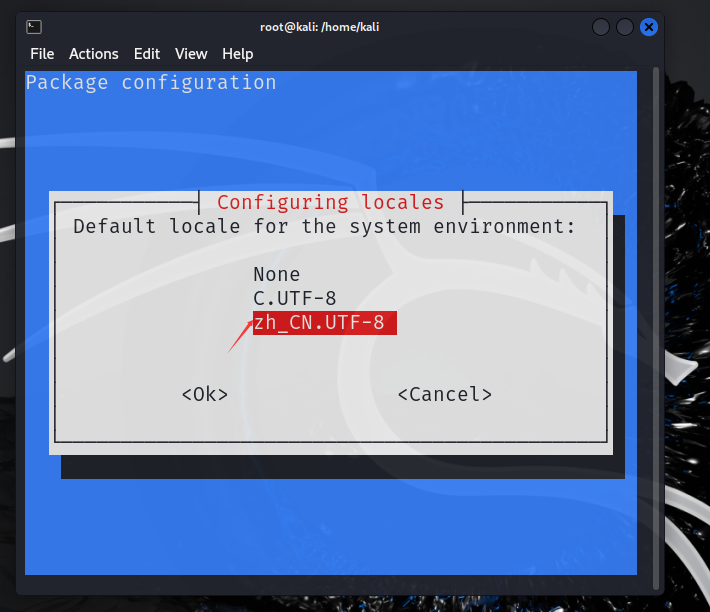Click the 'Default locale for the system environment' text

pyautogui.click(x=324, y=226)
